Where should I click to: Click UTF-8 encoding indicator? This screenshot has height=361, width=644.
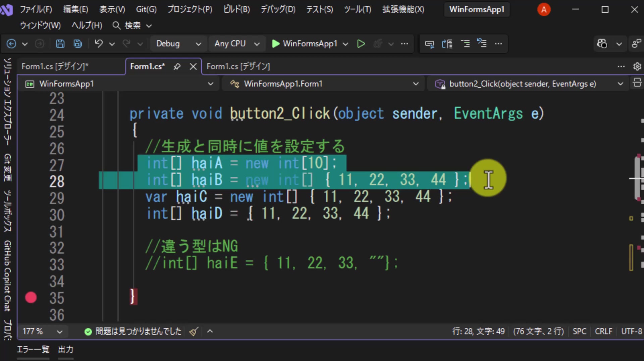(x=631, y=331)
